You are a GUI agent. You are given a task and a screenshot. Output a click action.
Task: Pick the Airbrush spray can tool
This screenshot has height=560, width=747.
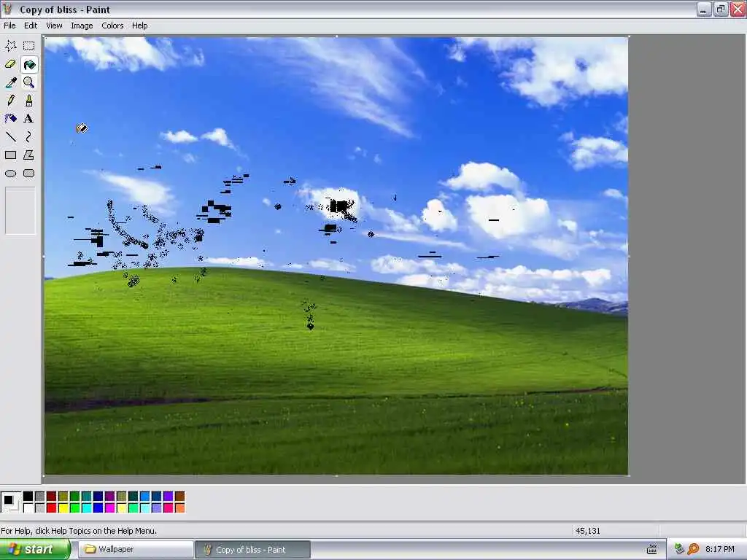10,119
